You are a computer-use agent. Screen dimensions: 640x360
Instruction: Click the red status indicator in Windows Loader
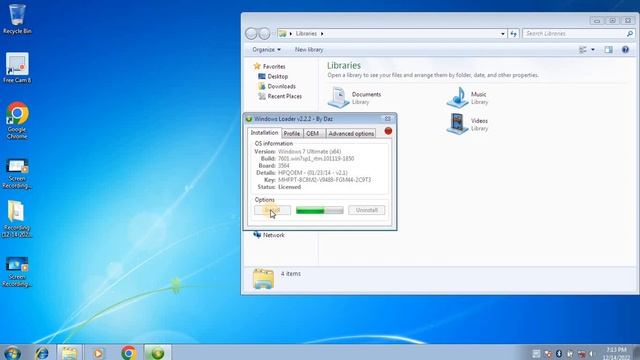388,131
